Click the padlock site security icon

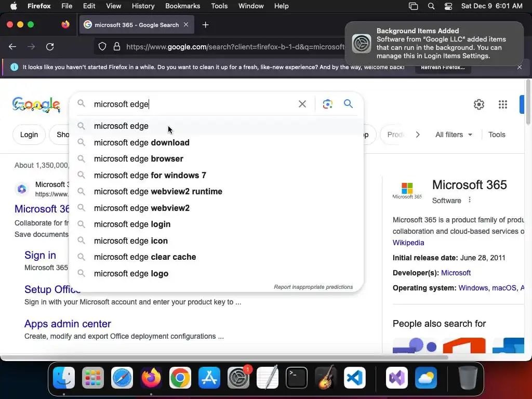117,46
